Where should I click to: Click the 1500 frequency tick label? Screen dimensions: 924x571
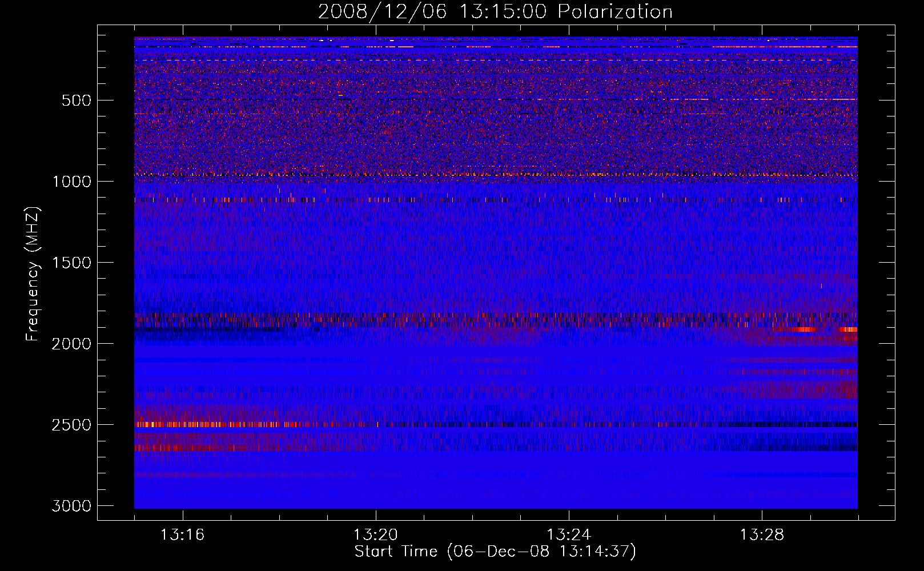pyautogui.click(x=71, y=263)
